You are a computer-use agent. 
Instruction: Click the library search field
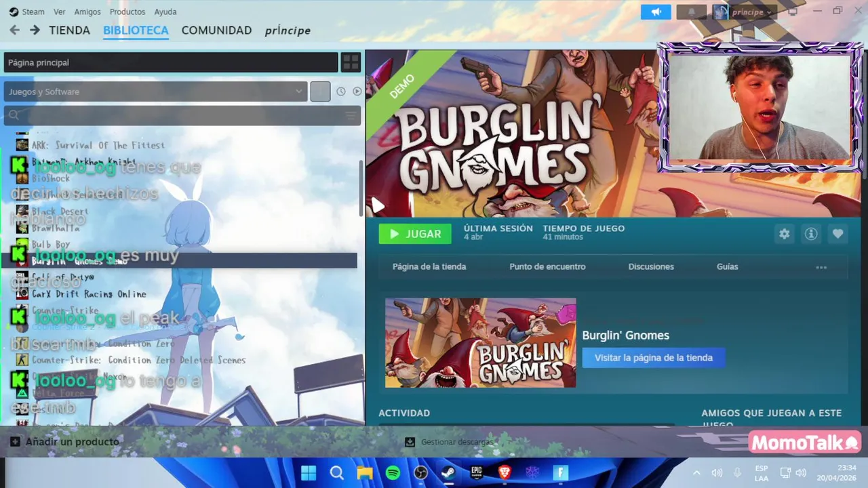pyautogui.click(x=182, y=115)
